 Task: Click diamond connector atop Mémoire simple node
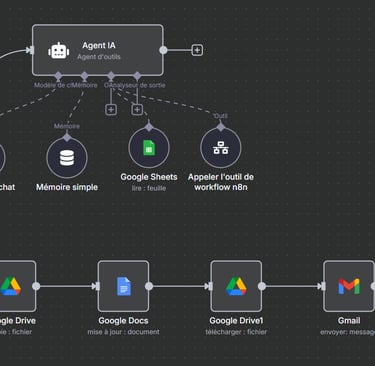[x=67, y=137]
